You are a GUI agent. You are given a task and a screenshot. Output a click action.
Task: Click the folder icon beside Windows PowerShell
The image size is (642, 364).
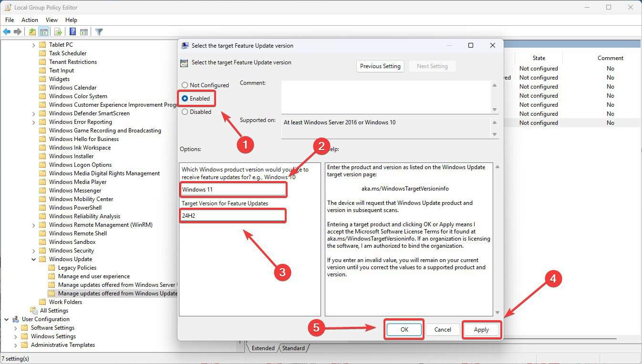(x=42, y=208)
